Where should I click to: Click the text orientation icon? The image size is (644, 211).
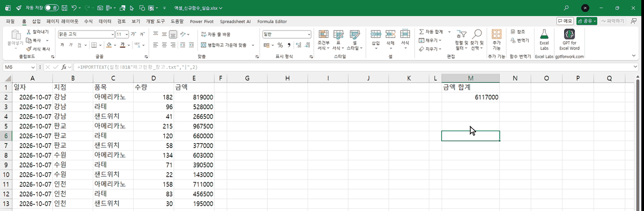[184, 34]
